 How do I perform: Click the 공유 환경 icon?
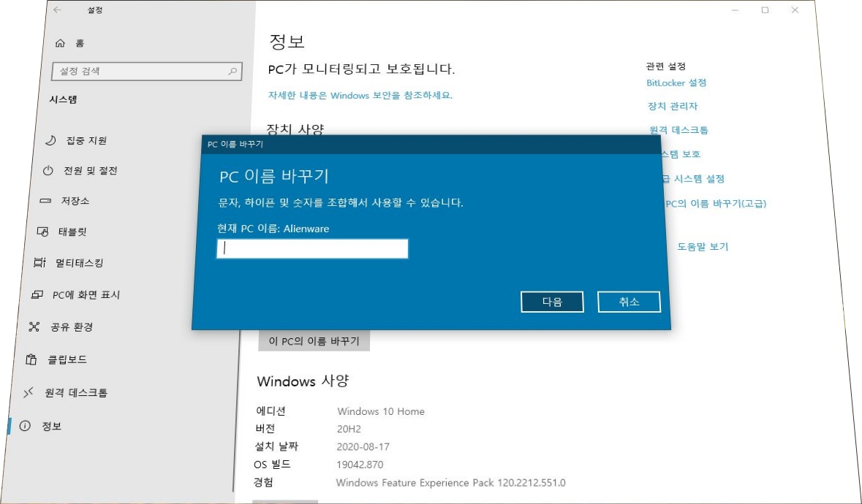(34, 327)
